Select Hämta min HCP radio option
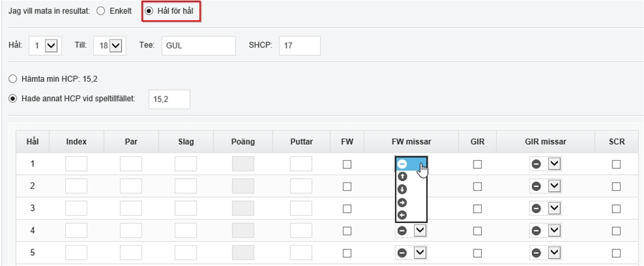Image resolution: width=644 pixels, height=266 pixels. pyautogui.click(x=13, y=79)
